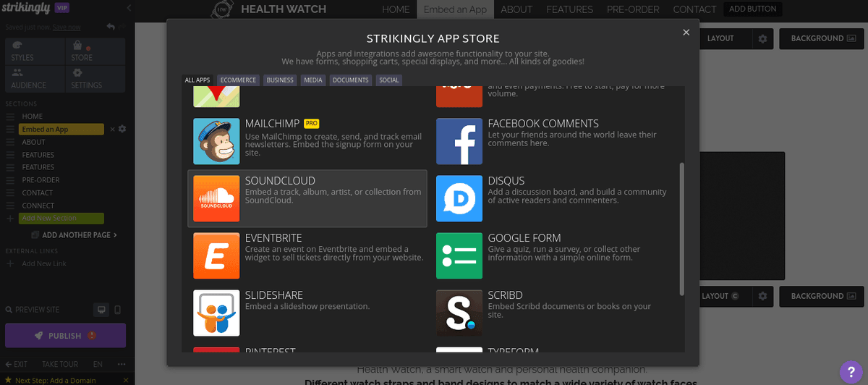
Task: Click the Health Watch logo icon
Action: pyautogui.click(x=222, y=9)
